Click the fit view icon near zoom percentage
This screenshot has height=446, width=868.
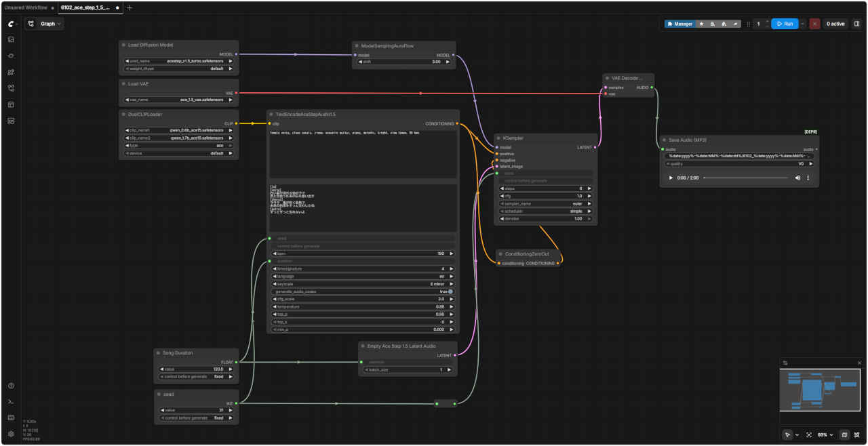click(809, 434)
